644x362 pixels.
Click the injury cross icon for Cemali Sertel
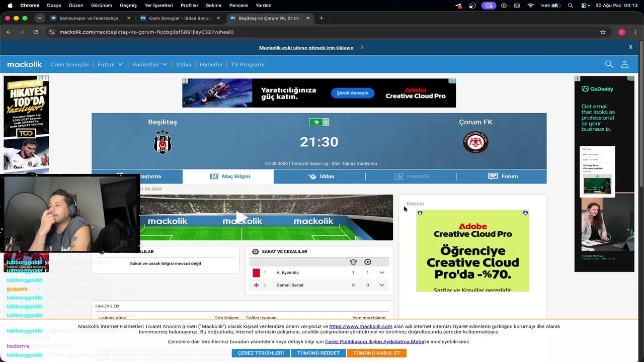256,285
